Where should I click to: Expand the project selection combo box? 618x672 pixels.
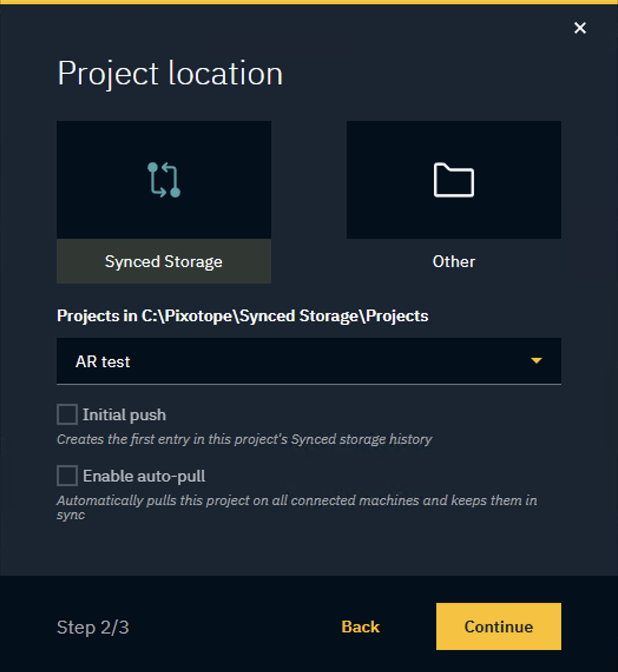(308, 361)
